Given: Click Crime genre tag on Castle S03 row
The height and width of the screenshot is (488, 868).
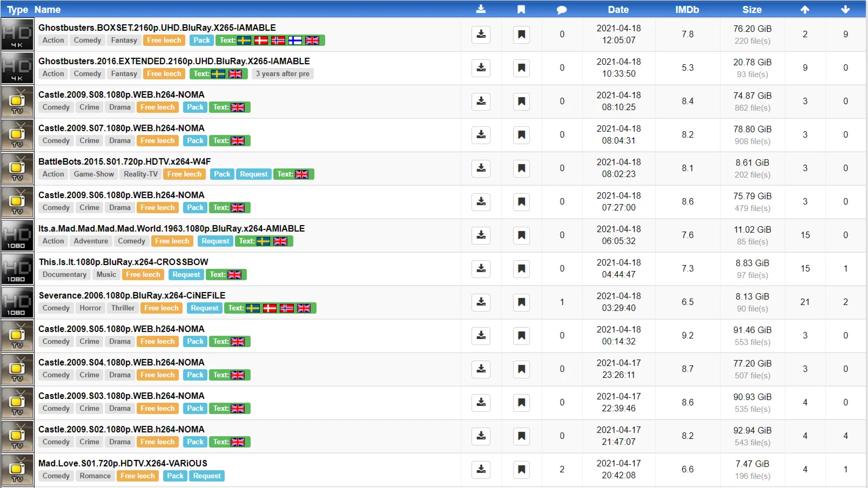Looking at the screenshot, I should (89, 408).
